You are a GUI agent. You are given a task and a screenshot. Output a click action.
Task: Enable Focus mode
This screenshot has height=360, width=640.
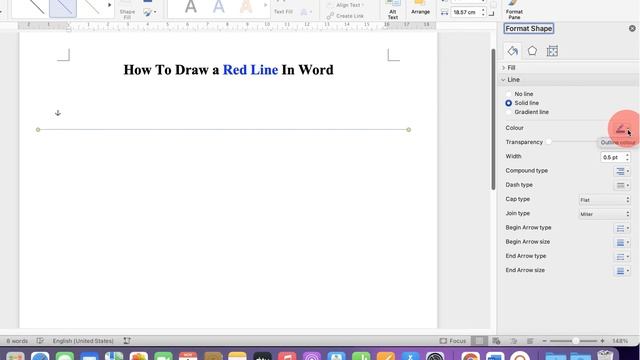(x=453, y=341)
